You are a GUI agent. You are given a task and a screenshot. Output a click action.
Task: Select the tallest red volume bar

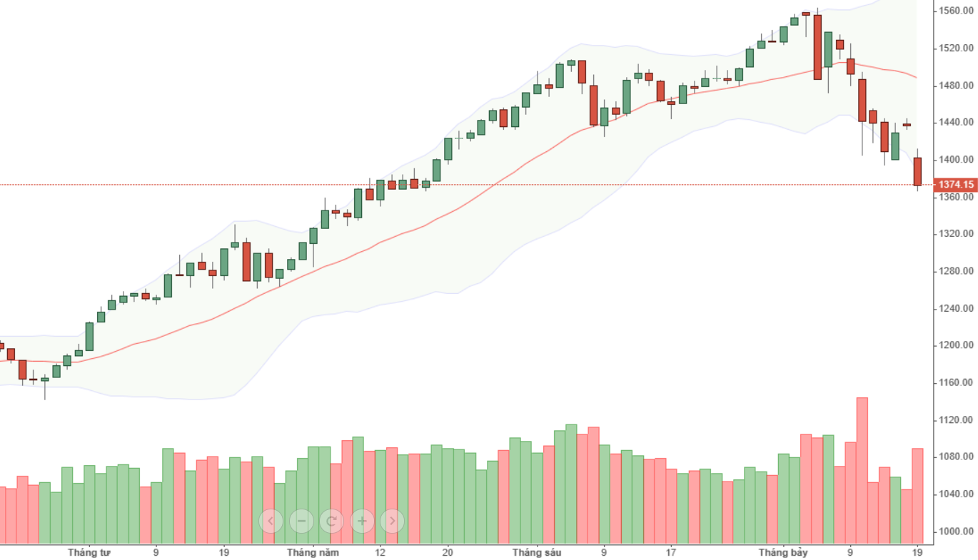tap(862, 471)
